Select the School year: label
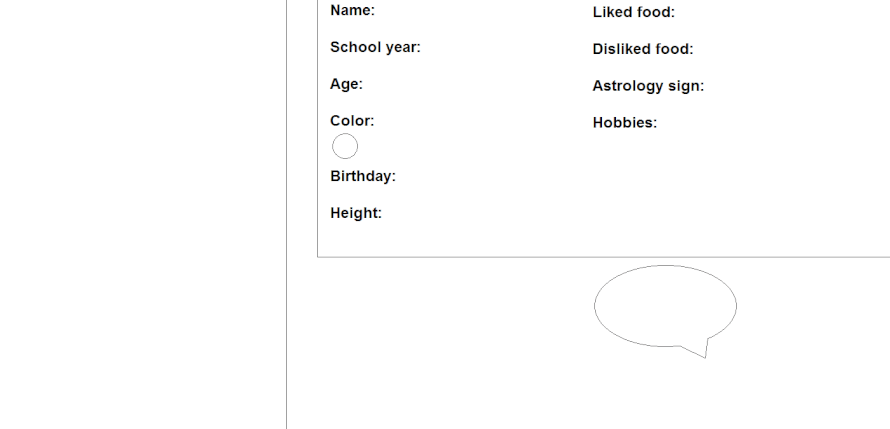This screenshot has width=890, height=429. tap(375, 48)
